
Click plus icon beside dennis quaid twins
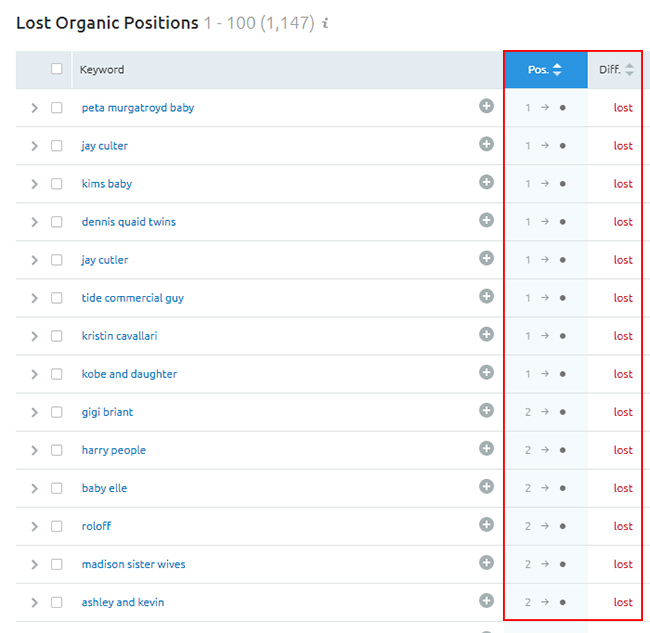(x=486, y=220)
